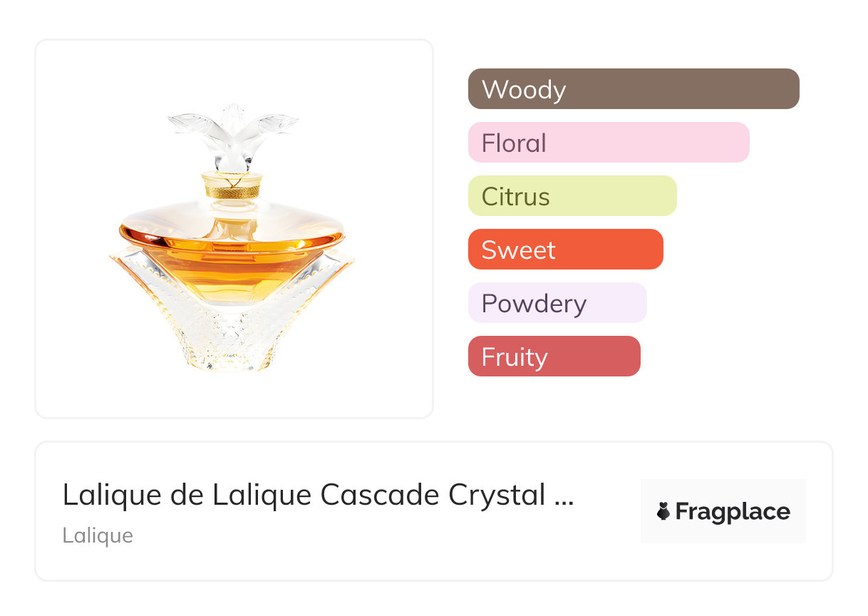Click the frosted glass disc of the bottle
The image size is (868, 616).
[x=232, y=217]
